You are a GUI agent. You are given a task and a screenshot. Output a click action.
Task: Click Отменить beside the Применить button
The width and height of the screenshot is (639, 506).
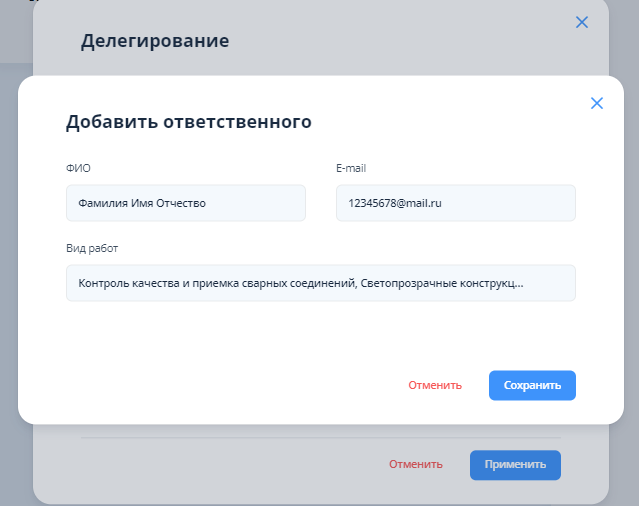tap(416, 464)
